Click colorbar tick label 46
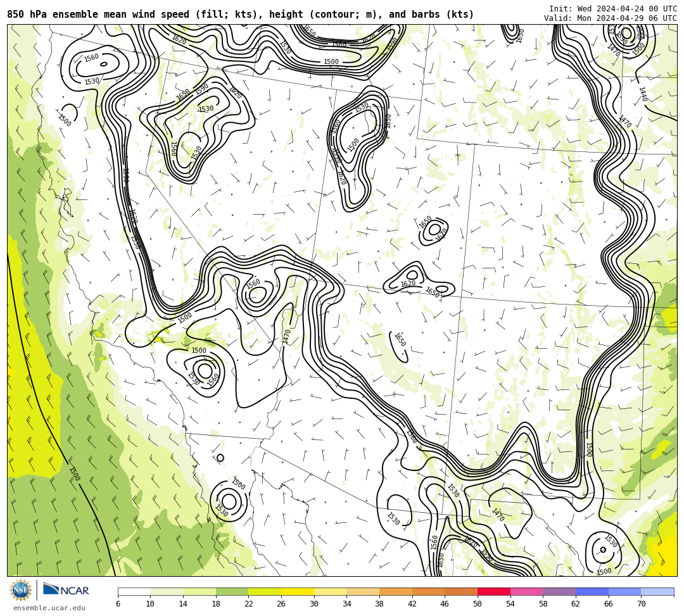Image resolution: width=684 pixels, height=616 pixels. (445, 604)
